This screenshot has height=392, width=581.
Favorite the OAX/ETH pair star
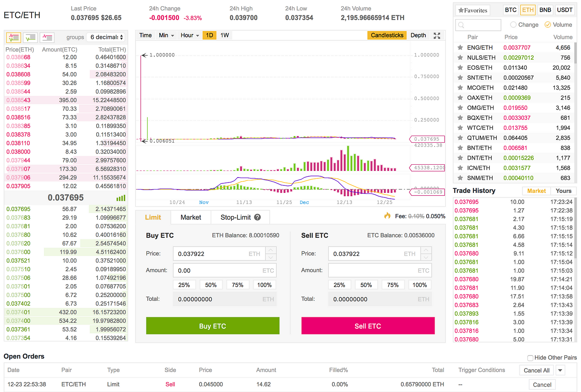(460, 98)
